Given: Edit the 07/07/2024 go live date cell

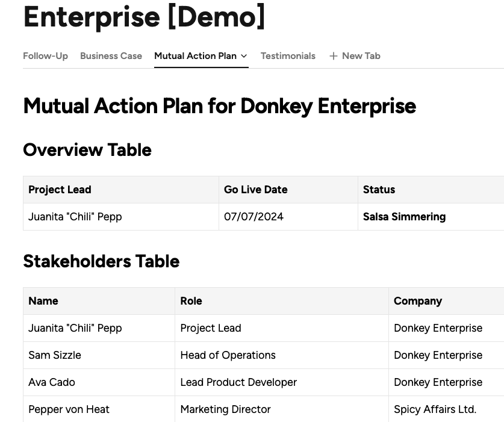Looking at the screenshot, I should [x=254, y=217].
